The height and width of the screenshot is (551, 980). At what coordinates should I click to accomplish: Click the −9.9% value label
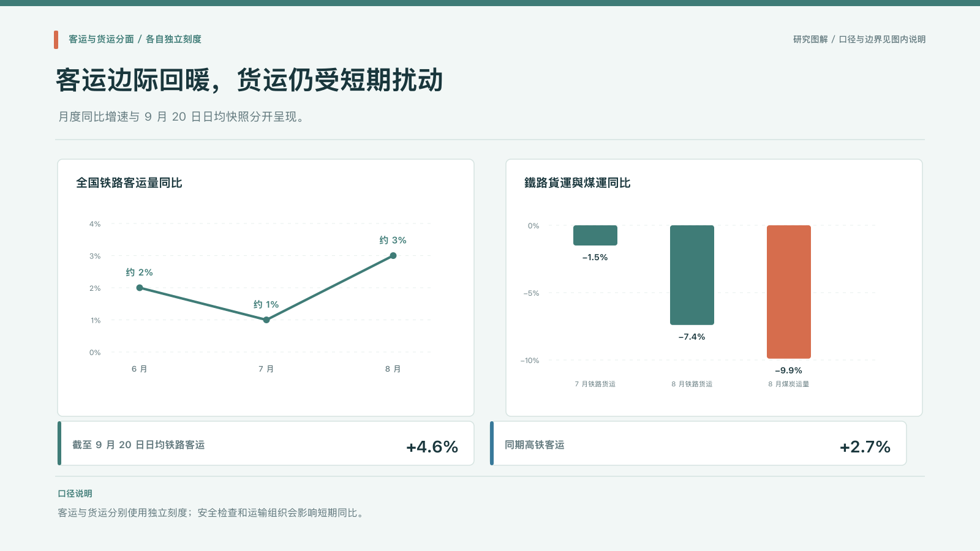pyautogui.click(x=789, y=370)
